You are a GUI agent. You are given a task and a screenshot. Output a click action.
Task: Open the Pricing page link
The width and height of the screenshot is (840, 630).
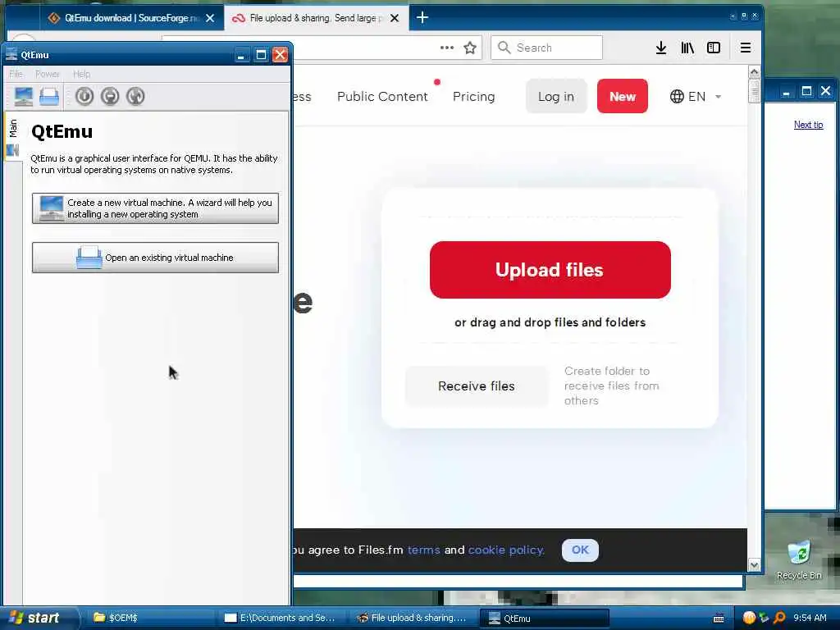click(x=473, y=97)
